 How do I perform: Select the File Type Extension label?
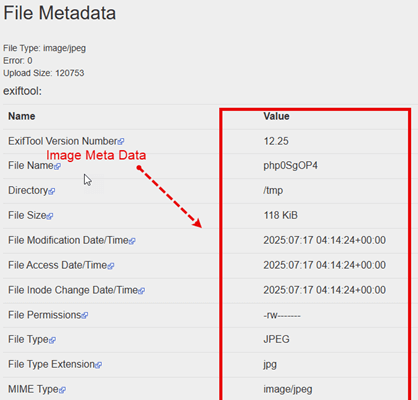click(52, 364)
